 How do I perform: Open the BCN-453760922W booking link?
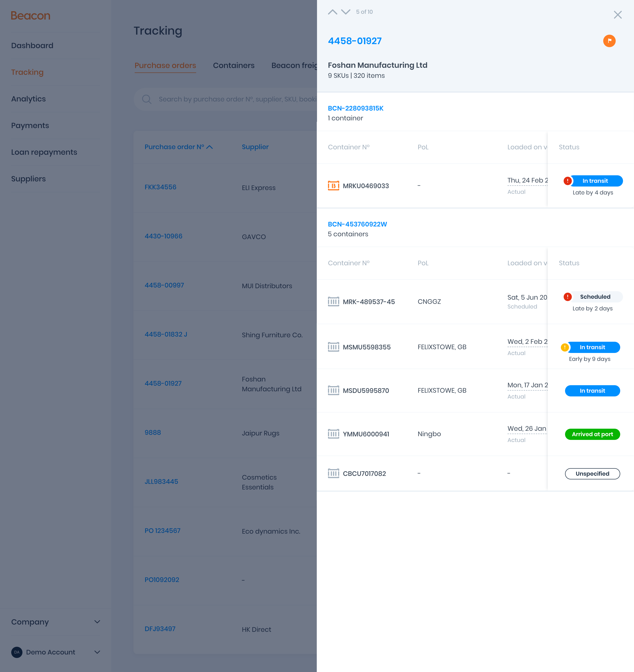(x=357, y=224)
